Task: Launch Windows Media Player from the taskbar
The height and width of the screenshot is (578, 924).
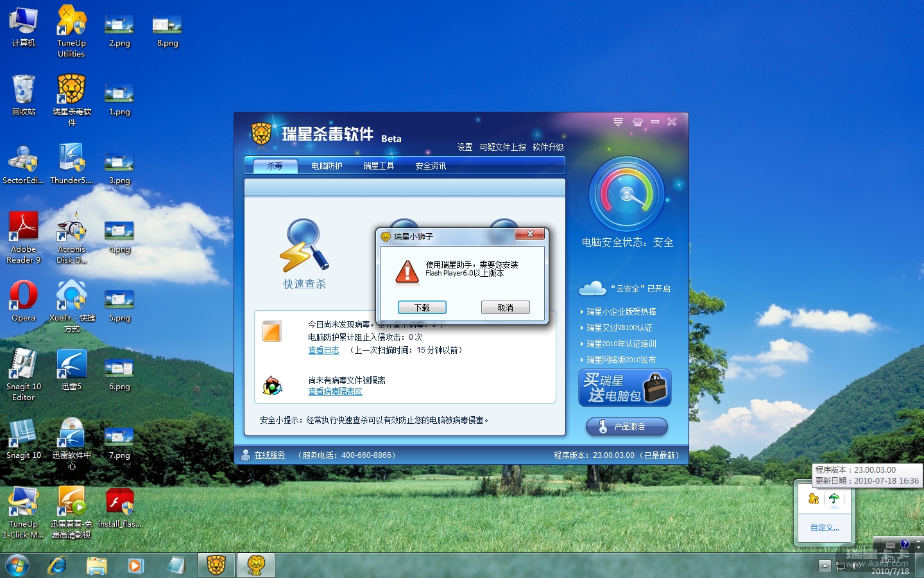Action: point(135,565)
